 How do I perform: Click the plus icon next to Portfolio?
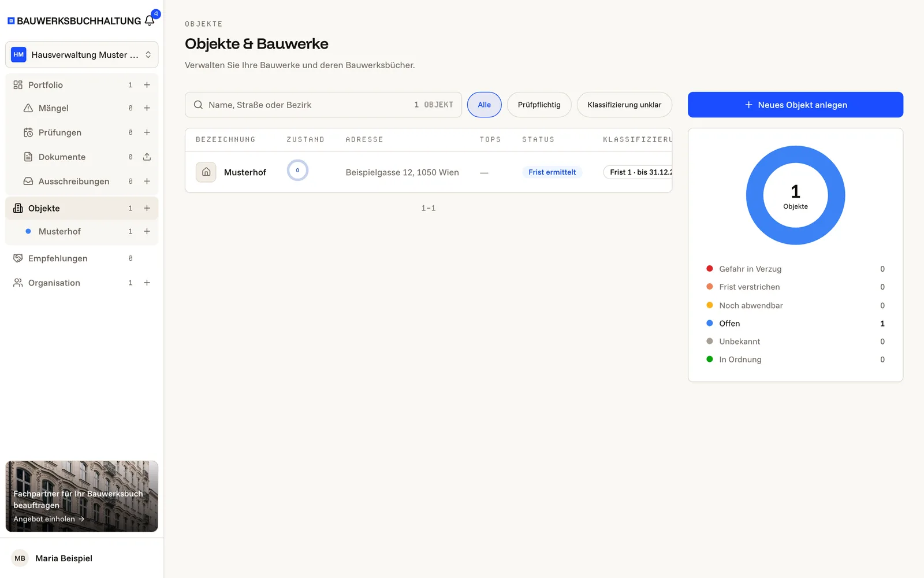147,85
